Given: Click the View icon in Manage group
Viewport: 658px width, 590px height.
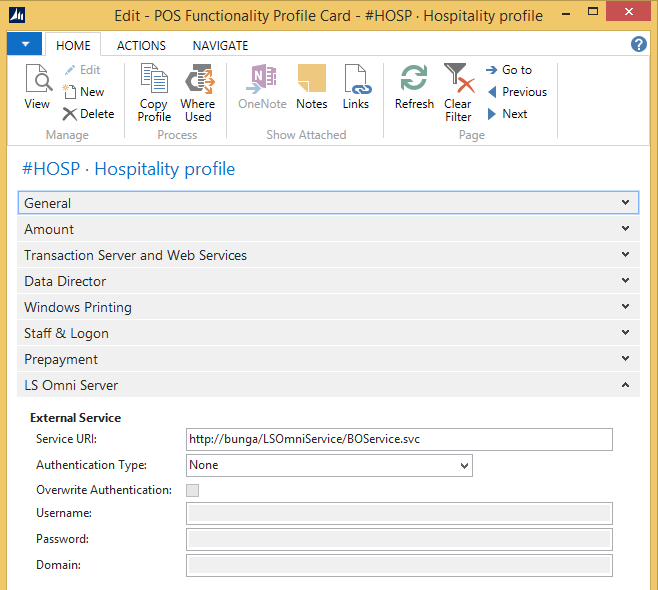Looking at the screenshot, I should [x=37, y=88].
